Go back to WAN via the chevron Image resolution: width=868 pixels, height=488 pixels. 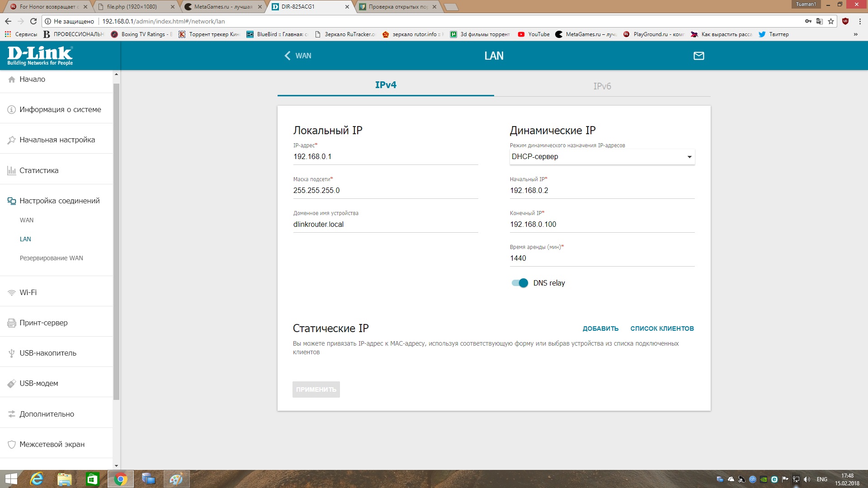point(288,56)
